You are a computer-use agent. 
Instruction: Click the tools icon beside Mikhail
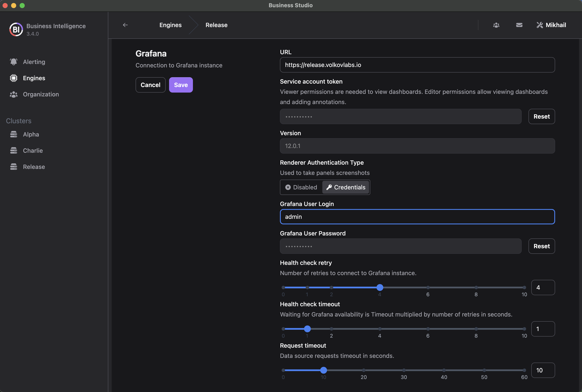(540, 25)
